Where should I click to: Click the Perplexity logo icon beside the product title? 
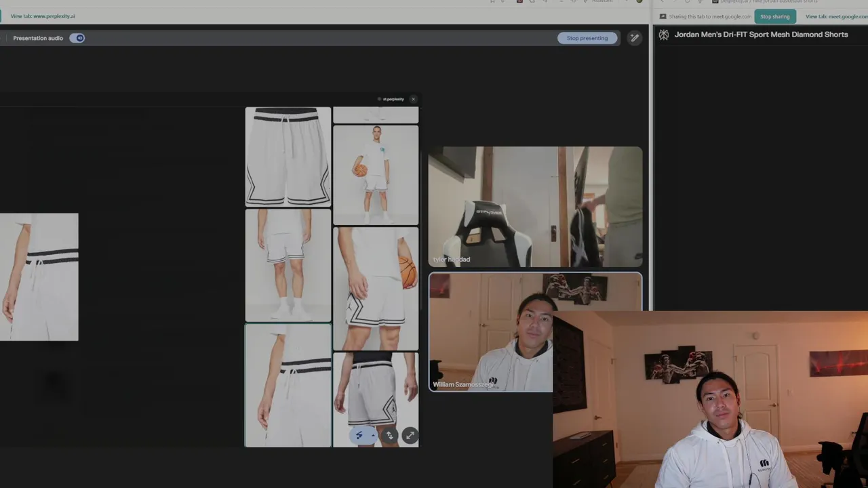click(663, 35)
